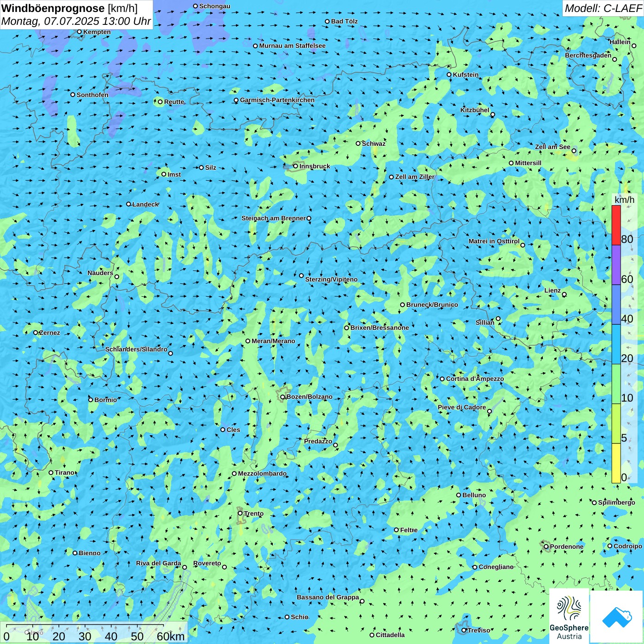The width and height of the screenshot is (644, 644).
Task: Click the 'Sonthofen' label
Action: coord(92,95)
